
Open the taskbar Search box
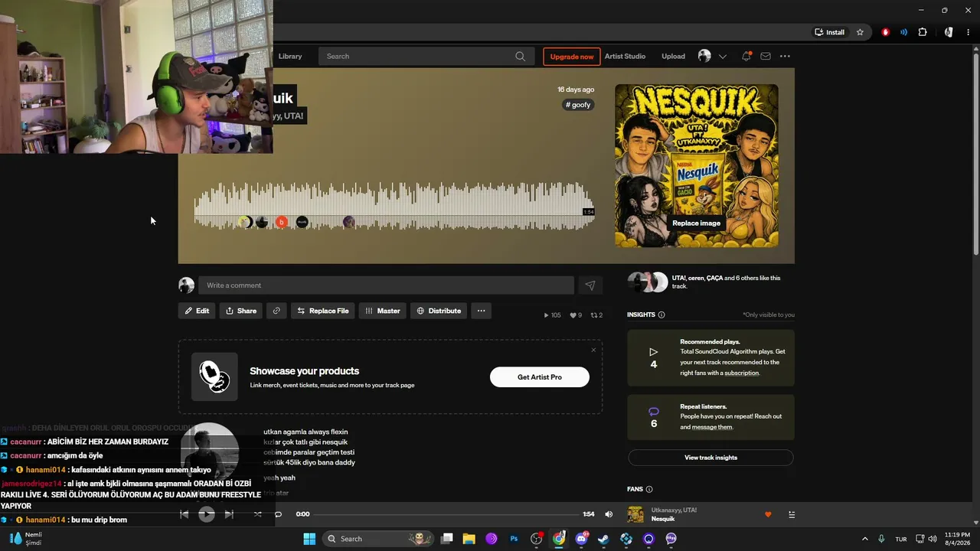[378, 539]
